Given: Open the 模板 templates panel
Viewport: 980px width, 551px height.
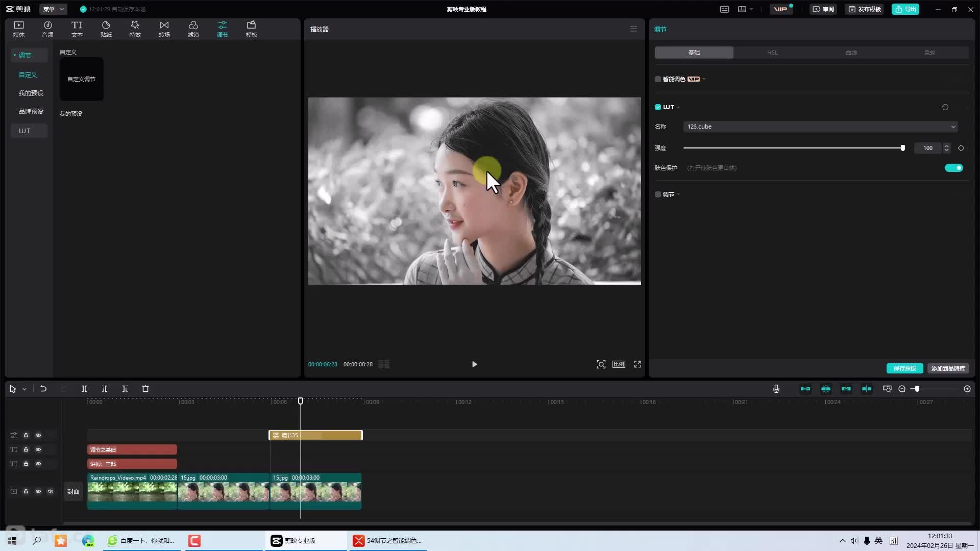Looking at the screenshot, I should pyautogui.click(x=252, y=29).
